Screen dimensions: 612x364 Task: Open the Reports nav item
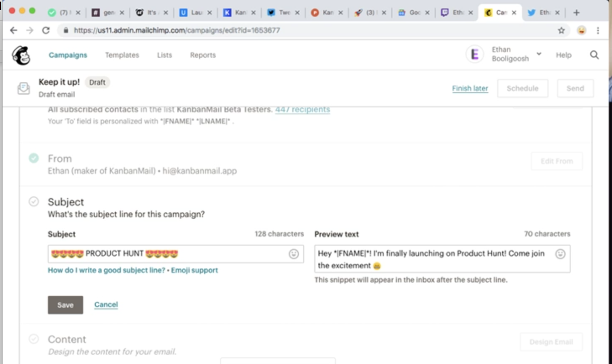pos(203,55)
